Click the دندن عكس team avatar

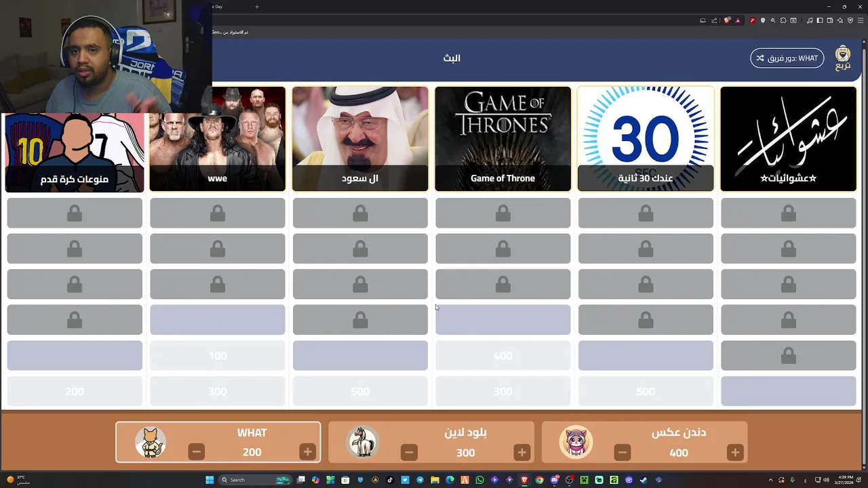click(x=576, y=442)
